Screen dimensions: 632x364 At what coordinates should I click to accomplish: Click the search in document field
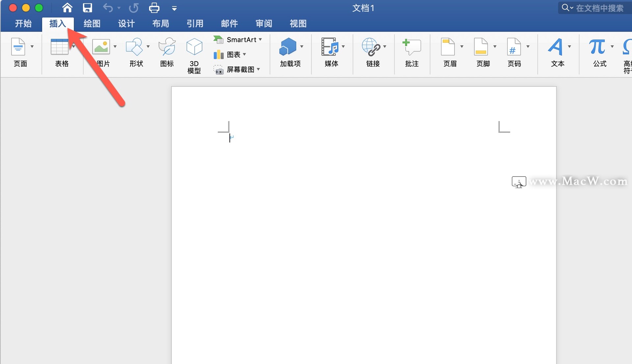point(599,8)
